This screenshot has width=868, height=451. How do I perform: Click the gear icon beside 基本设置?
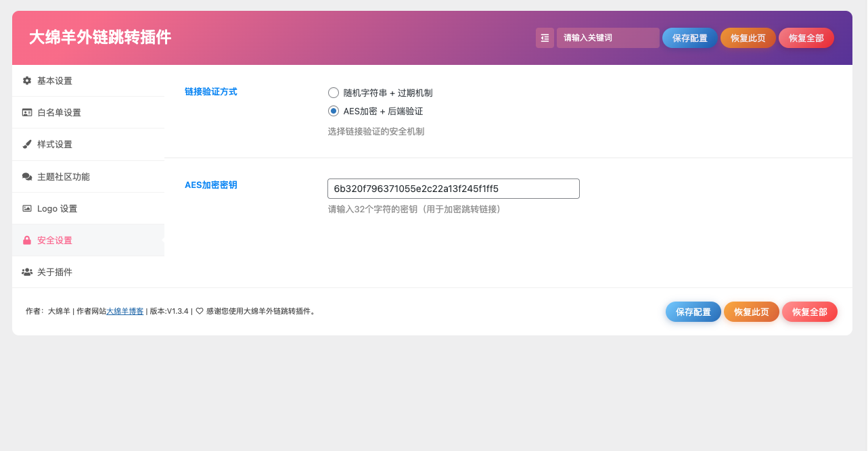tap(27, 80)
